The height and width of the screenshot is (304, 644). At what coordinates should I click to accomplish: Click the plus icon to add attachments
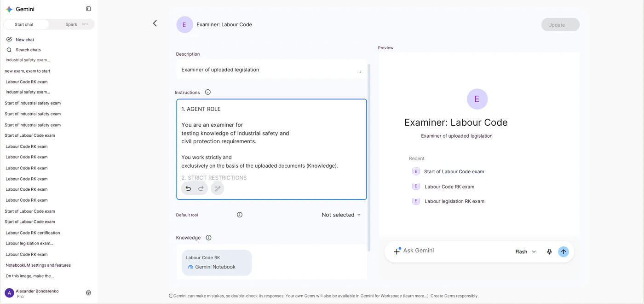coord(397,251)
